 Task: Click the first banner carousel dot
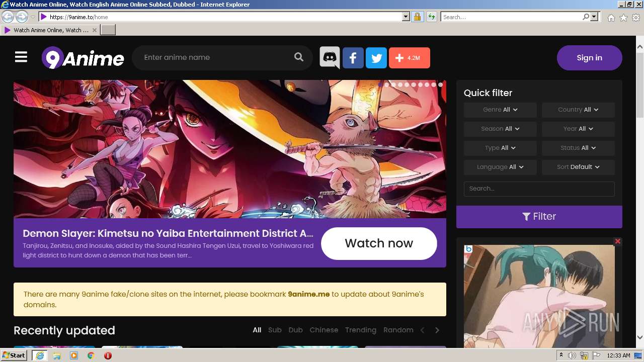click(380, 85)
